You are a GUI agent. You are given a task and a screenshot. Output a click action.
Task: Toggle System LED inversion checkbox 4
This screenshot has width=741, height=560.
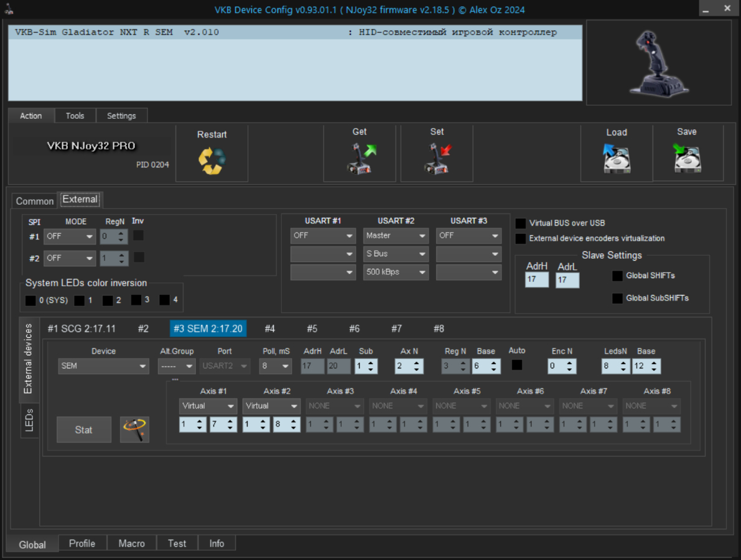(164, 300)
